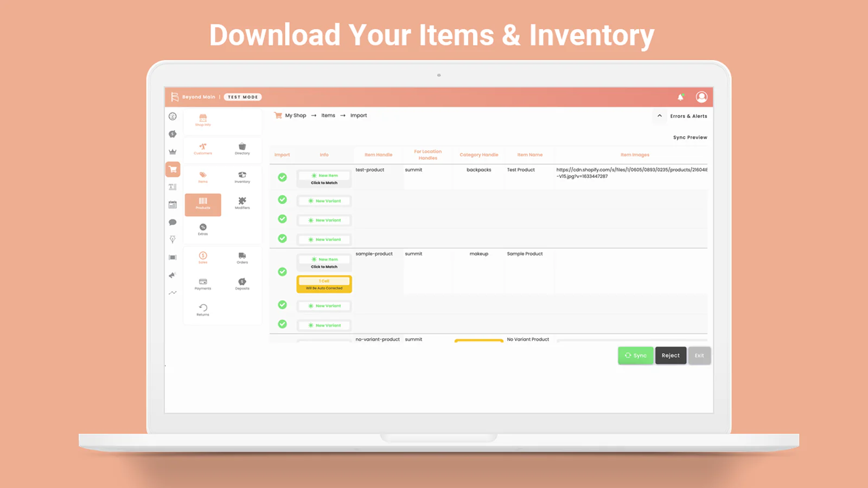Image resolution: width=868 pixels, height=488 pixels.
Task: Click the yellow 1 Cell auto-corrected badge
Action: [x=324, y=284]
